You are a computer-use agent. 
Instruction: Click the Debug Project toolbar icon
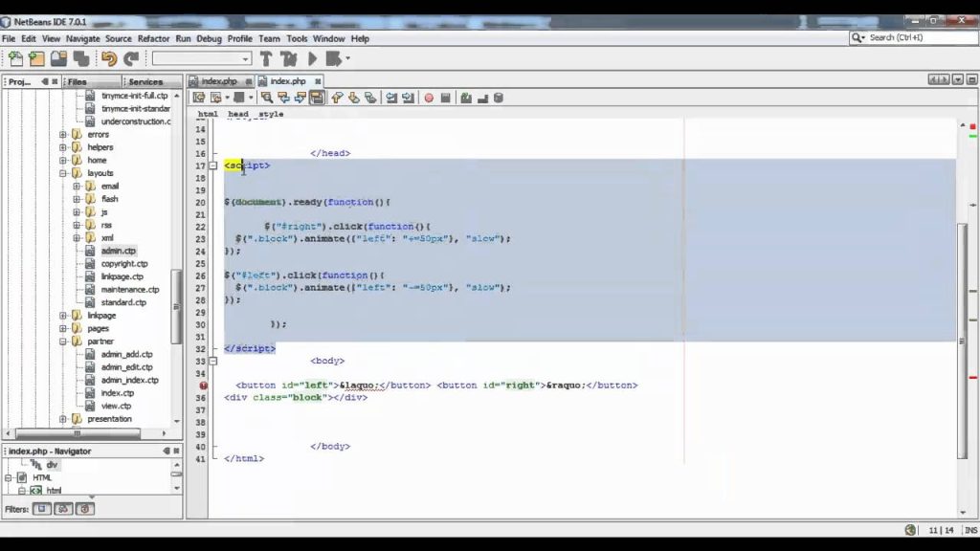(x=334, y=58)
